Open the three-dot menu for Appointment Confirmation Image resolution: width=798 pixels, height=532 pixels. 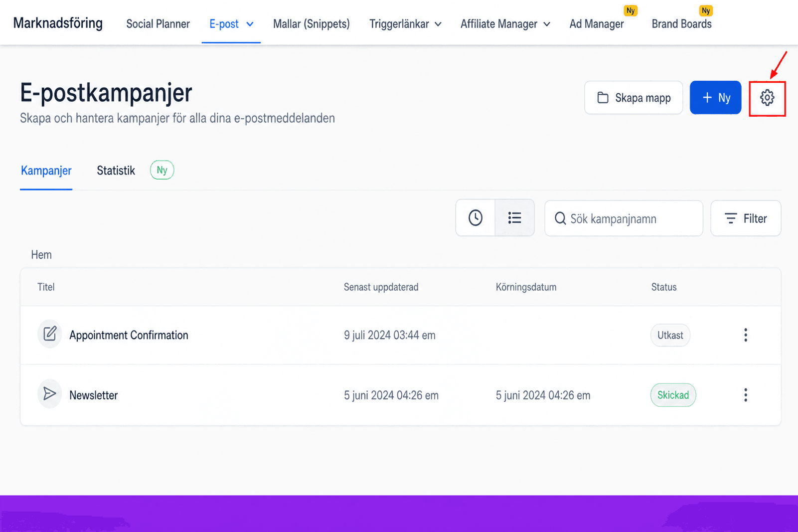[x=746, y=335]
